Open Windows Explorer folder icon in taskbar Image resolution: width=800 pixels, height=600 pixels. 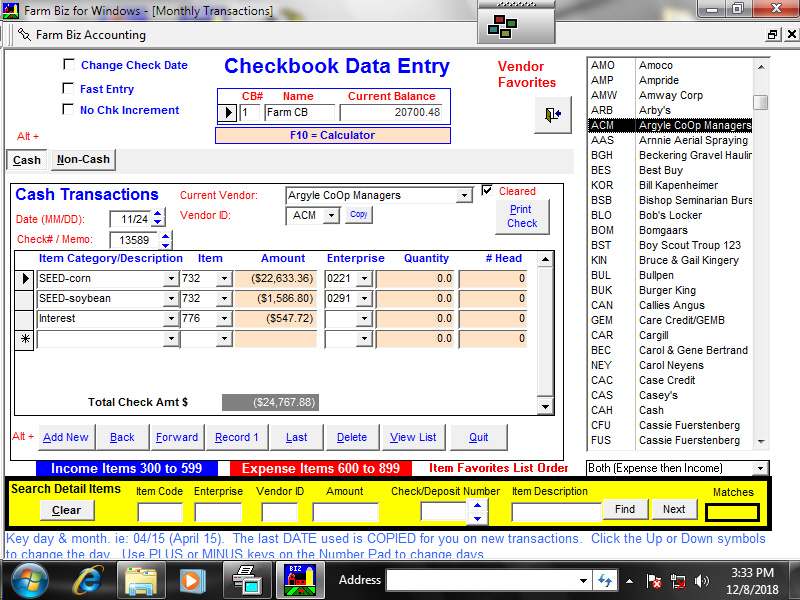click(x=141, y=580)
